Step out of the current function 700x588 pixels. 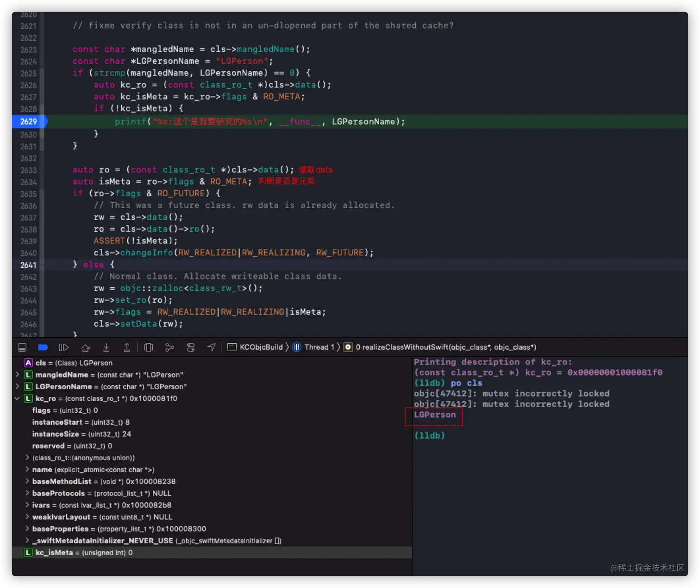point(126,347)
